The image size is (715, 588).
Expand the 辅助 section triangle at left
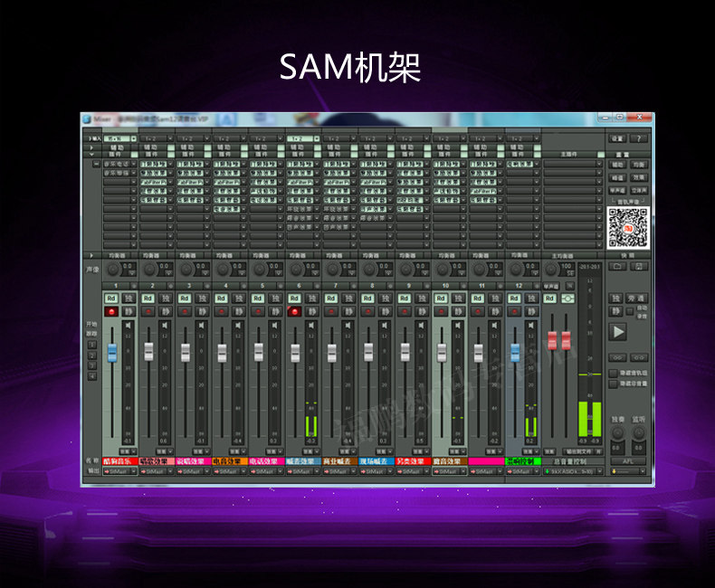pyautogui.click(x=91, y=147)
